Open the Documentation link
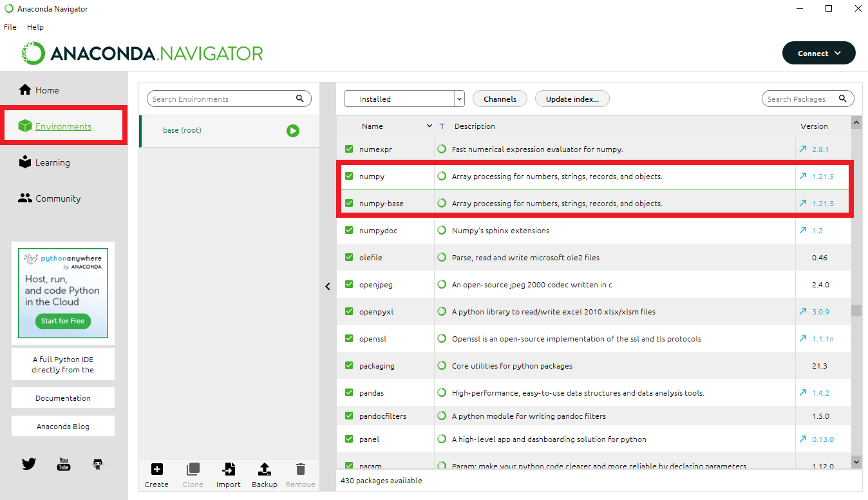 pyautogui.click(x=63, y=398)
